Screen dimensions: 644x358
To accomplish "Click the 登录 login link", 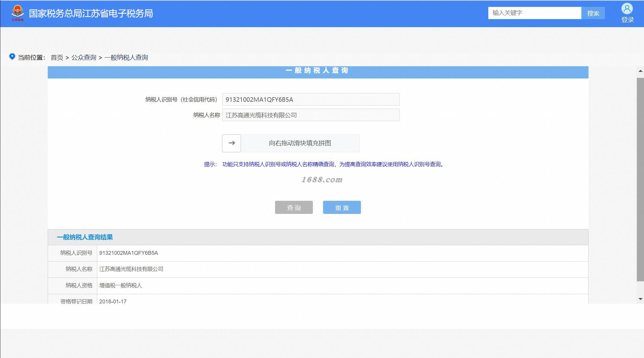I will click(x=627, y=20).
